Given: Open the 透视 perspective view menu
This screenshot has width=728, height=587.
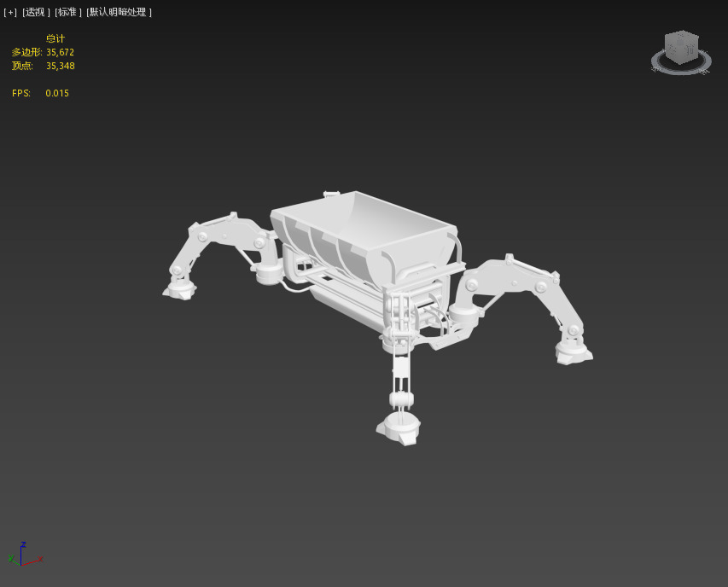Looking at the screenshot, I should pos(36,13).
